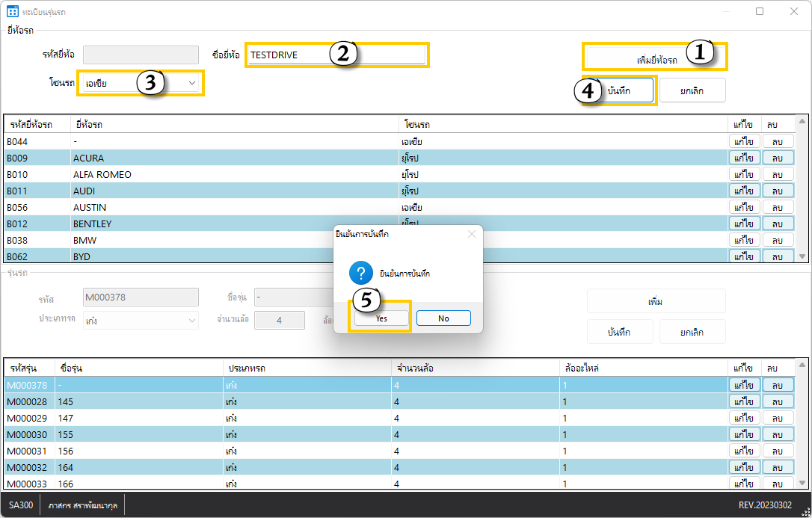
Task: Click No in the confirm save dialog
Action: click(x=443, y=318)
